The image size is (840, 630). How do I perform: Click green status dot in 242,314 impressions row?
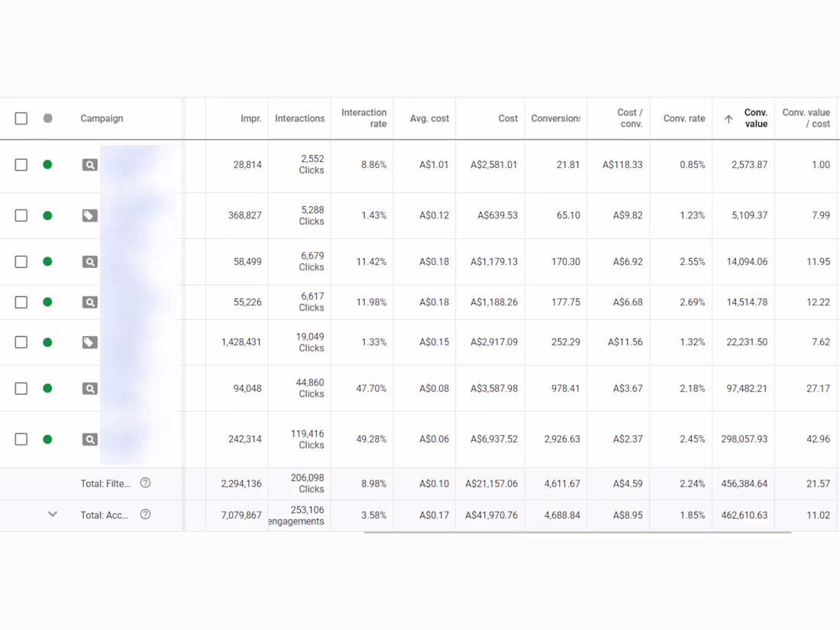(x=47, y=439)
